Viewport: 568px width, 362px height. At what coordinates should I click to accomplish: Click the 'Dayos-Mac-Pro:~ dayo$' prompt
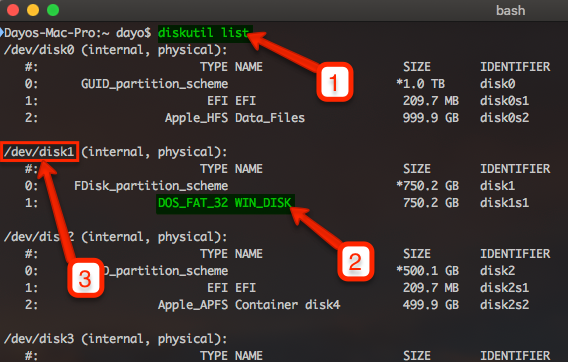pyautogui.click(x=78, y=33)
